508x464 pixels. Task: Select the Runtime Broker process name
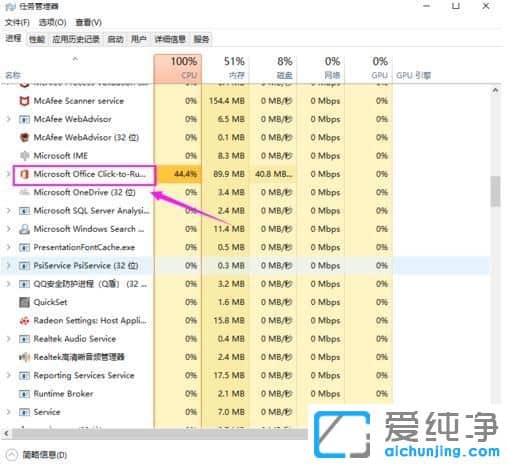[63, 394]
